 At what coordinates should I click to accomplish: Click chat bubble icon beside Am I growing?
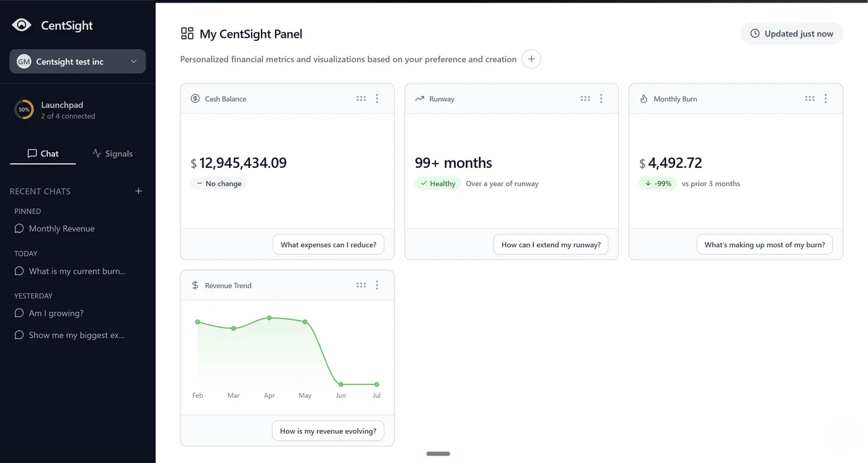tap(19, 313)
